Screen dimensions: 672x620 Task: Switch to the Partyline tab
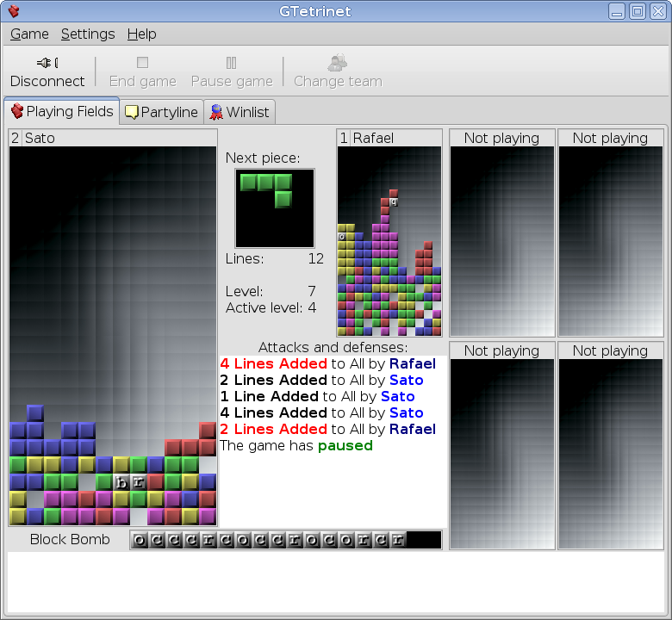(x=162, y=112)
